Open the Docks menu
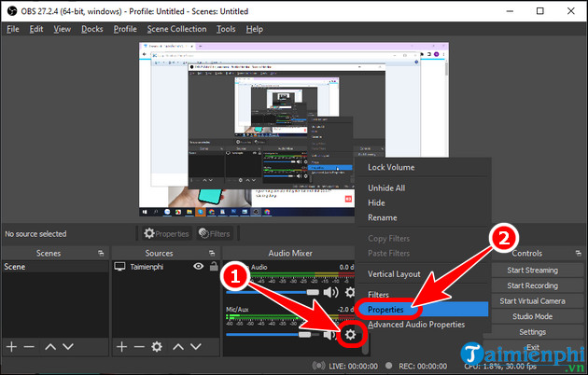The height and width of the screenshot is (375, 588). point(91,29)
